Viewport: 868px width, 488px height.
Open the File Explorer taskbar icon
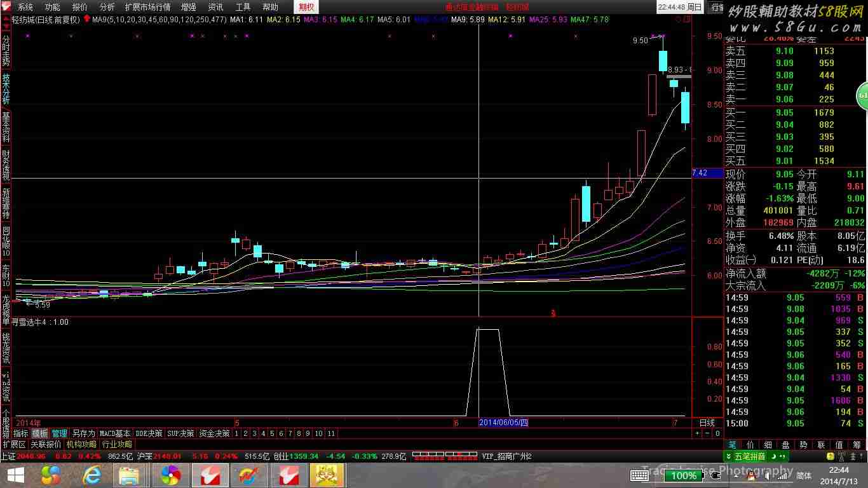point(130,475)
